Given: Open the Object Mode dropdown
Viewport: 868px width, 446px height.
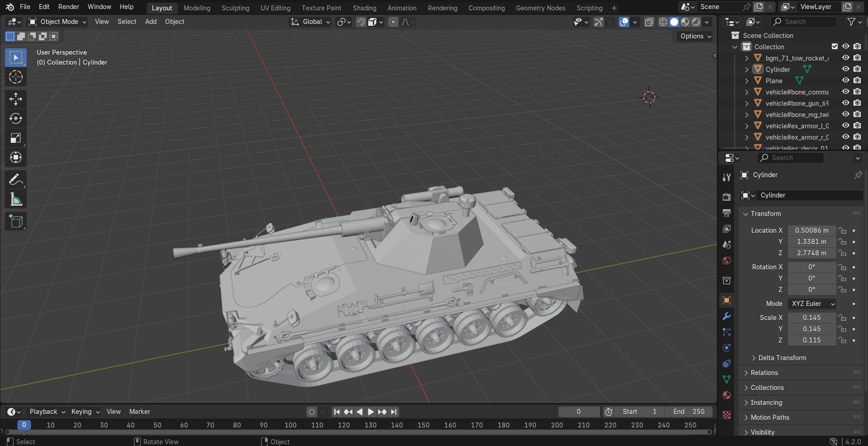Looking at the screenshot, I should pyautogui.click(x=57, y=22).
